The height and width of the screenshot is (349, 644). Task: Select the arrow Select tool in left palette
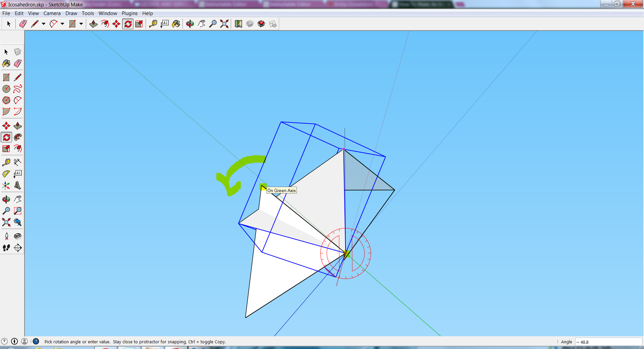6,52
